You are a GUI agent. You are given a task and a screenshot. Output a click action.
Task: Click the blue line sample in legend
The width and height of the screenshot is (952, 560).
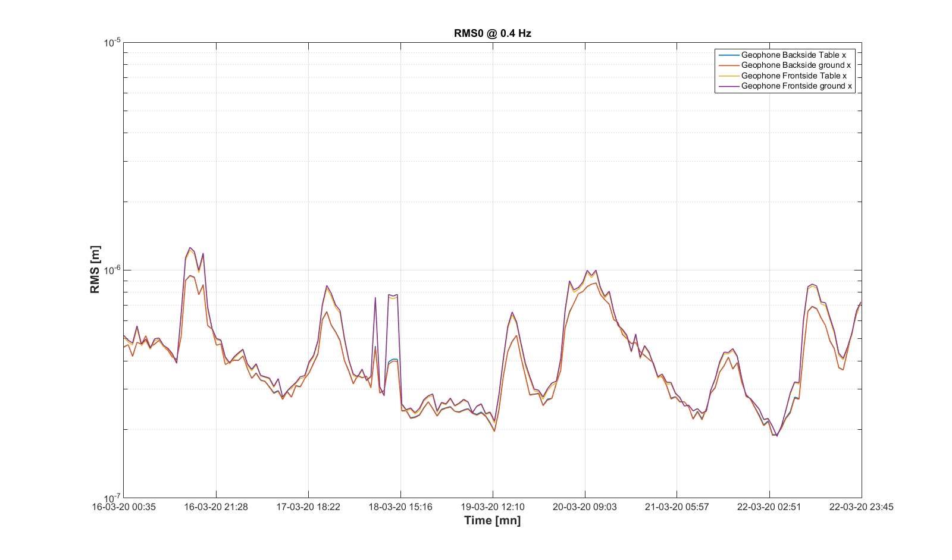728,55
